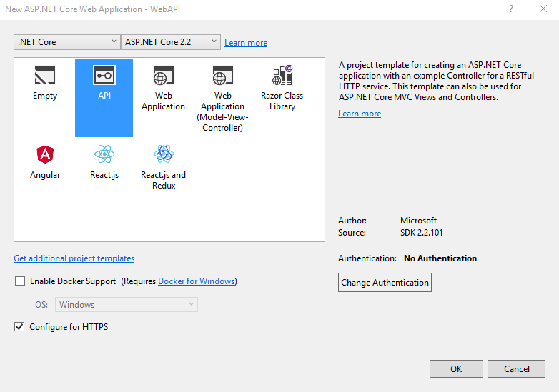
Task: Select the React.js template icon
Action: 104,154
